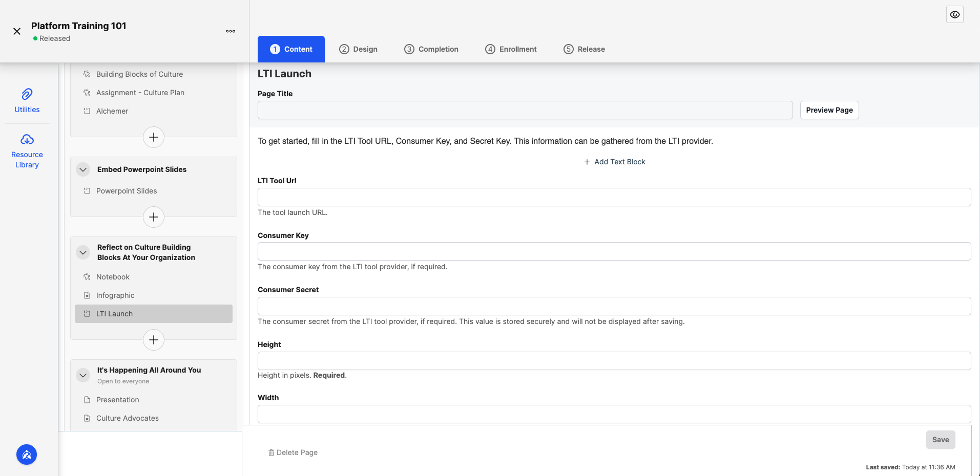Open the Resource Library cloud icon
Screen dimensions: 980x476
tap(27, 139)
